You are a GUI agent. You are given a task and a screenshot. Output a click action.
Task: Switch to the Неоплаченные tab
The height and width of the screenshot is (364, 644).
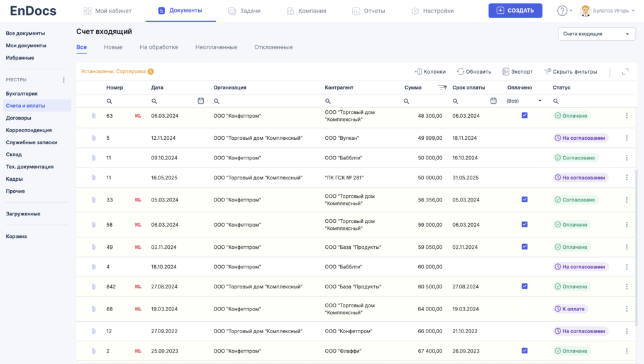point(216,47)
